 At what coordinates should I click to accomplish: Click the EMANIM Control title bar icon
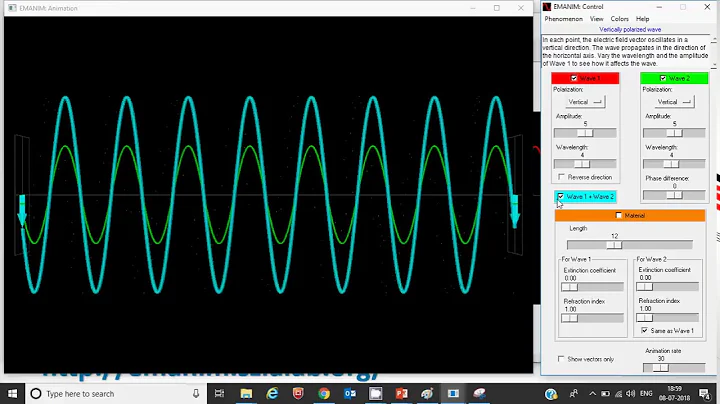click(546, 6)
